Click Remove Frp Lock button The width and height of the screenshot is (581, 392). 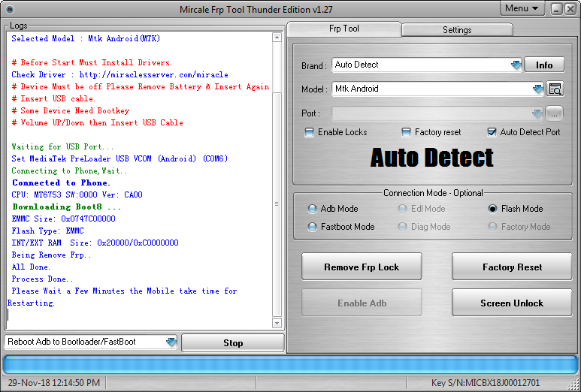coord(362,267)
